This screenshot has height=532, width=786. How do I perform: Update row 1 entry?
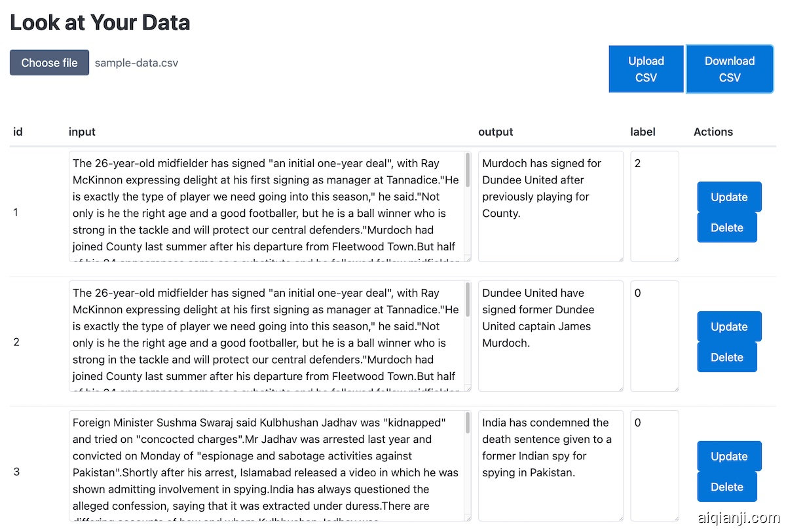coord(729,197)
